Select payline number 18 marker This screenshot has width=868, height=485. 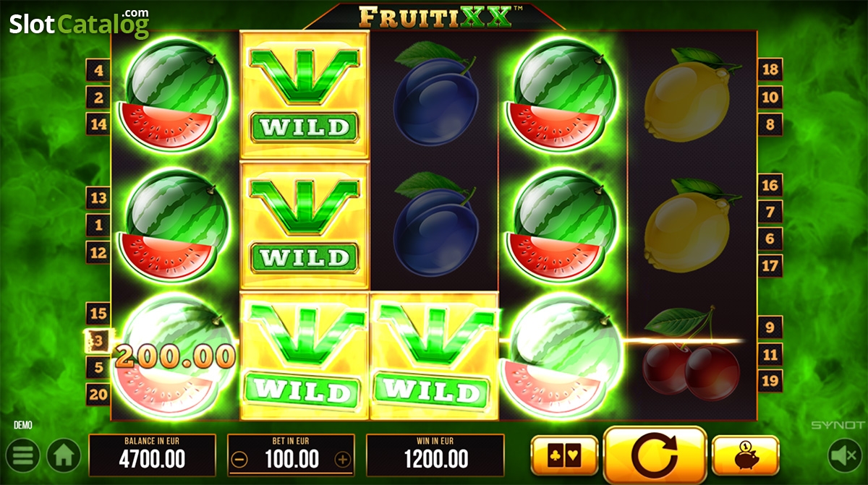click(770, 69)
